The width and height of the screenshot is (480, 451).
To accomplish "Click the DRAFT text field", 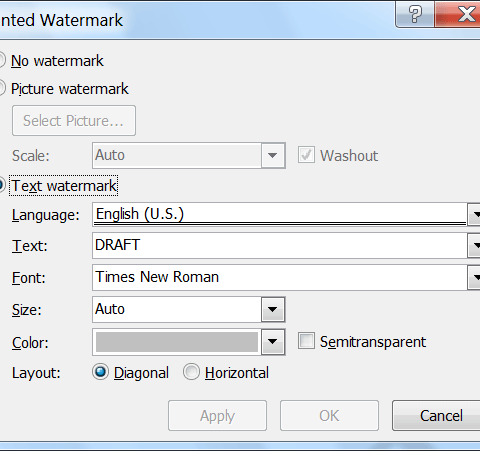I will point(280,245).
